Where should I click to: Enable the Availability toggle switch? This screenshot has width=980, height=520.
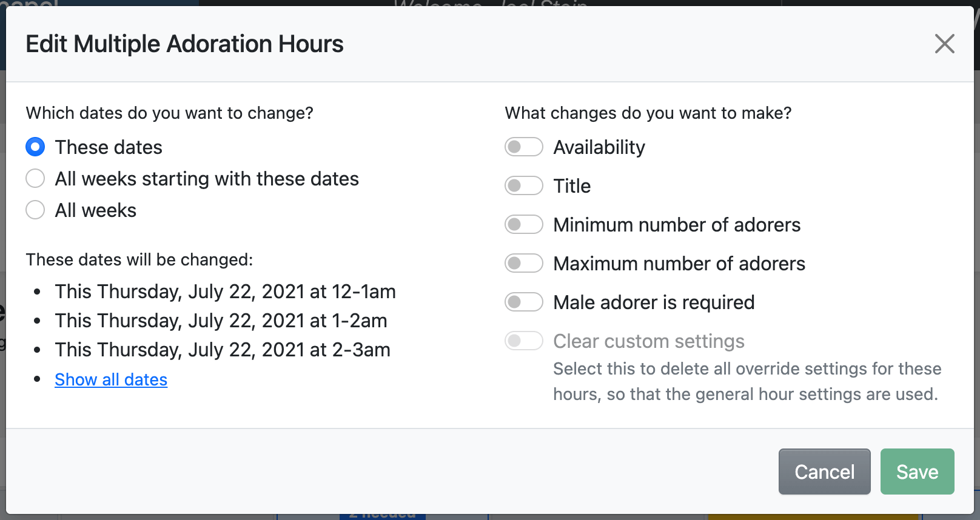(x=523, y=147)
